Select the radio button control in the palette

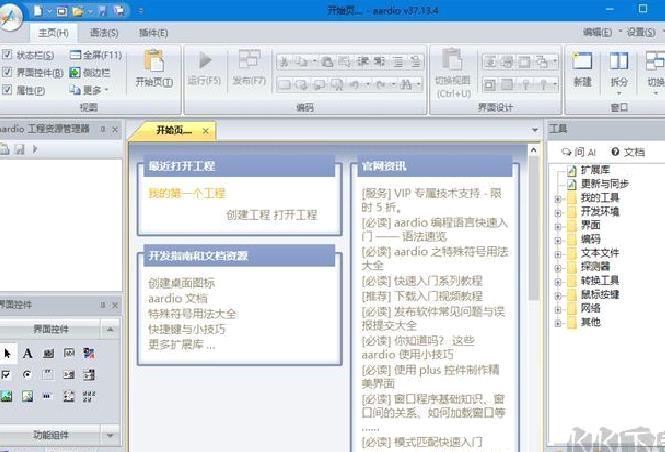pyautogui.click(x=27, y=374)
